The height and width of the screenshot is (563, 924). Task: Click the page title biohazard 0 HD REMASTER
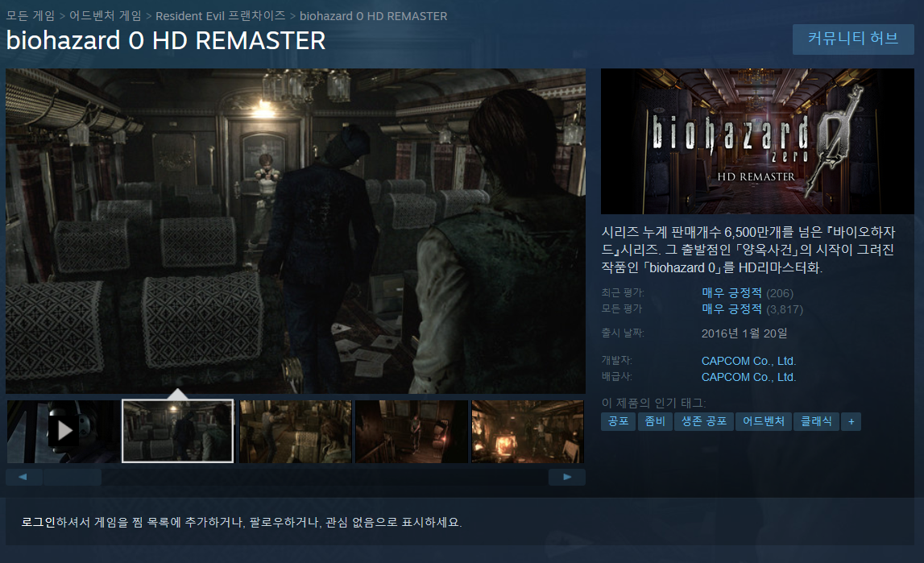pos(166,40)
